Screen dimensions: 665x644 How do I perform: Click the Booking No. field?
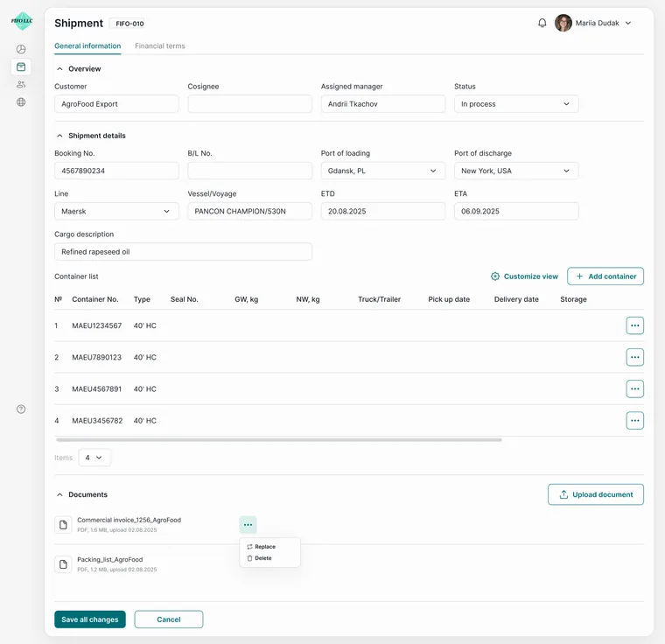click(x=116, y=171)
